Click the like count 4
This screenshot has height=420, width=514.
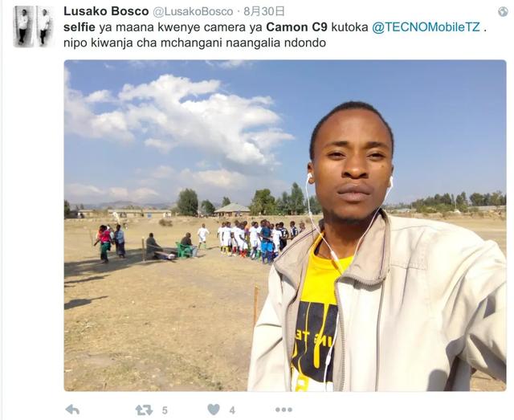pyautogui.click(x=232, y=410)
